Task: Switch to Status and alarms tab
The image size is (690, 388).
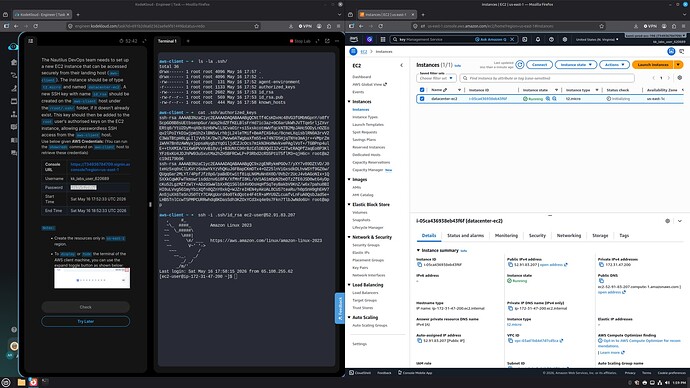Action: tap(466, 236)
